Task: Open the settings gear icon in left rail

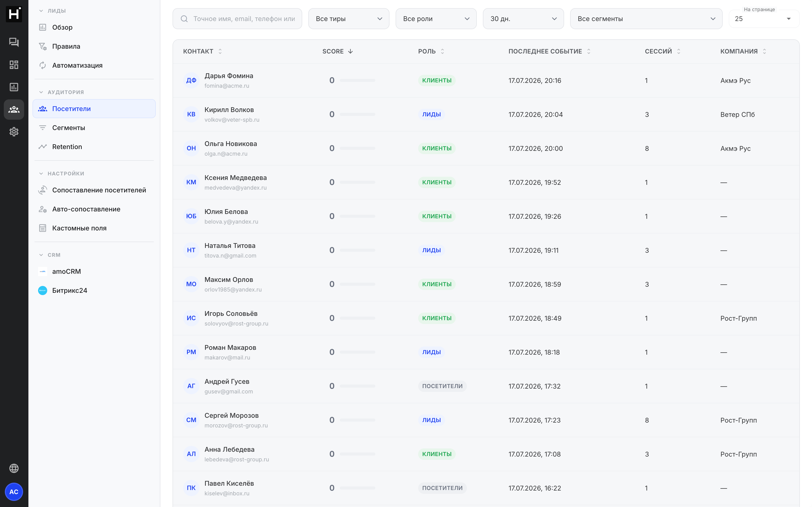Action: click(x=14, y=132)
